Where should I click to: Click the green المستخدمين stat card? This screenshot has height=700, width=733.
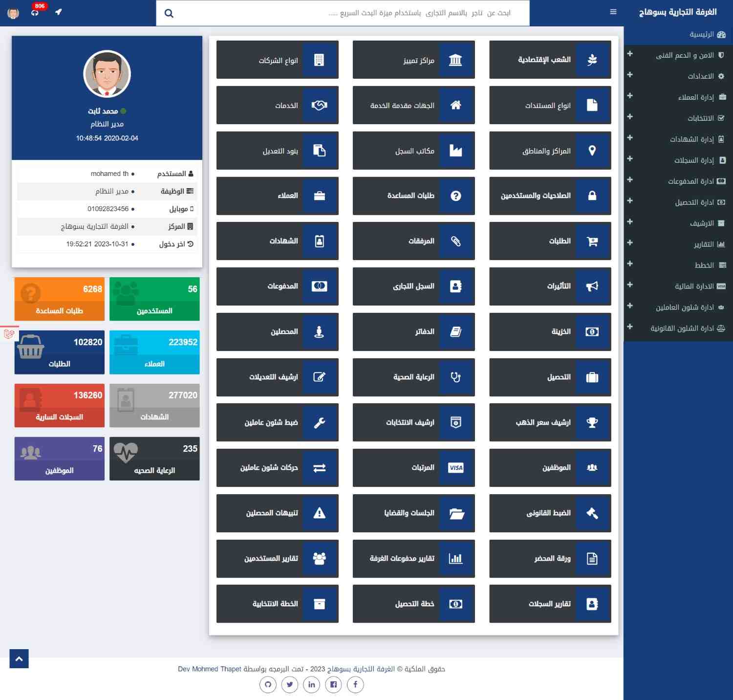tap(154, 299)
